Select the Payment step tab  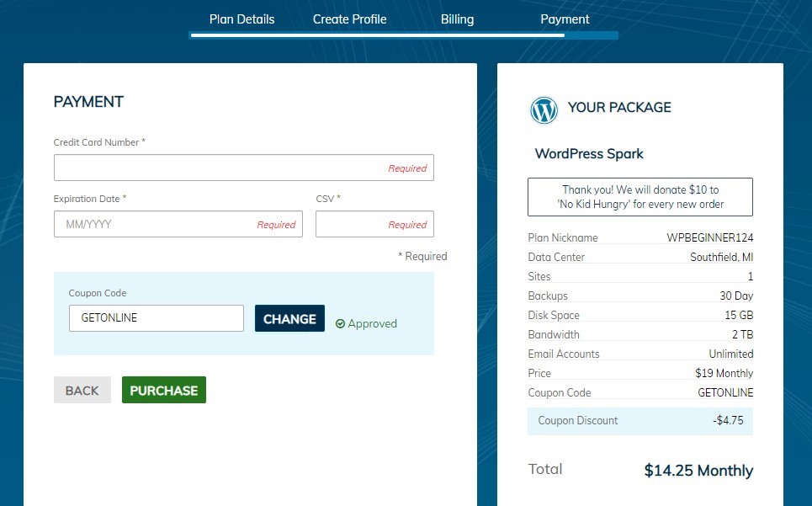click(565, 19)
